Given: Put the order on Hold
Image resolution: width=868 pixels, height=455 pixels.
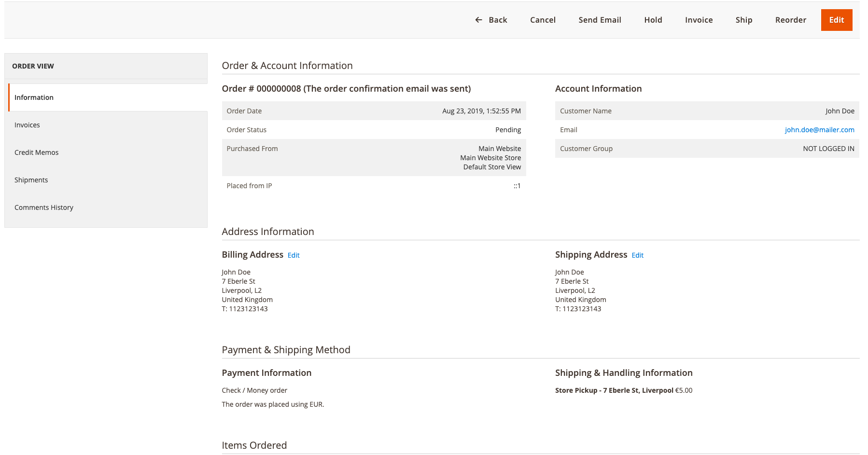Looking at the screenshot, I should click(x=653, y=20).
